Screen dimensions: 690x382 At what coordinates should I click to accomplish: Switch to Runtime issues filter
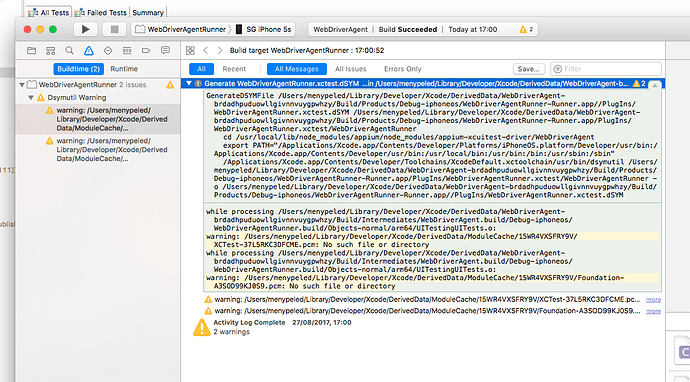pyautogui.click(x=124, y=69)
